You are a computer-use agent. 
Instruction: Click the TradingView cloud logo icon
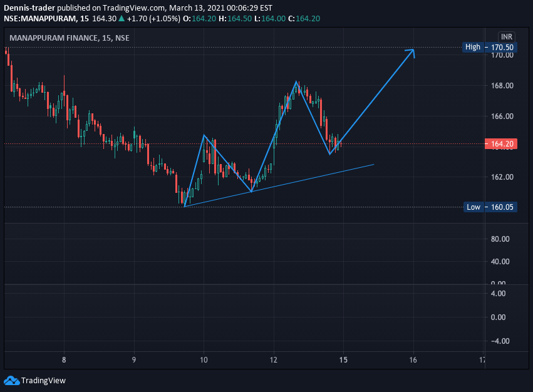12,381
